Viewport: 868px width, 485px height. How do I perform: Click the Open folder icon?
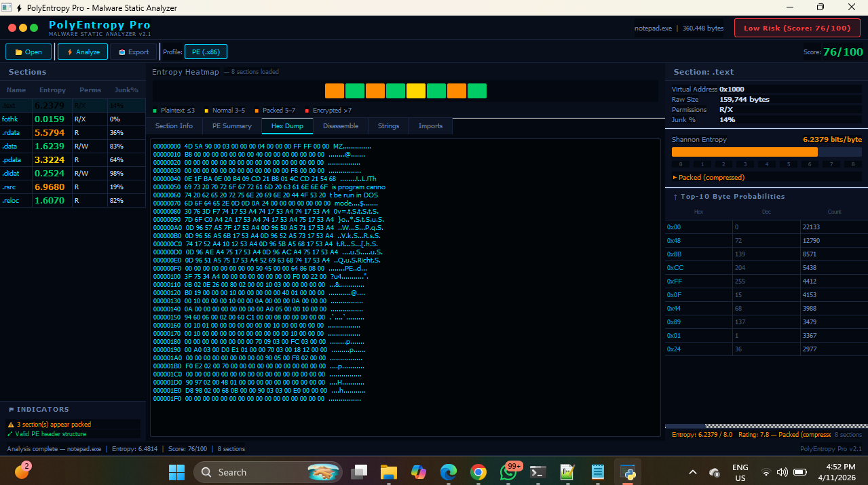(18, 51)
